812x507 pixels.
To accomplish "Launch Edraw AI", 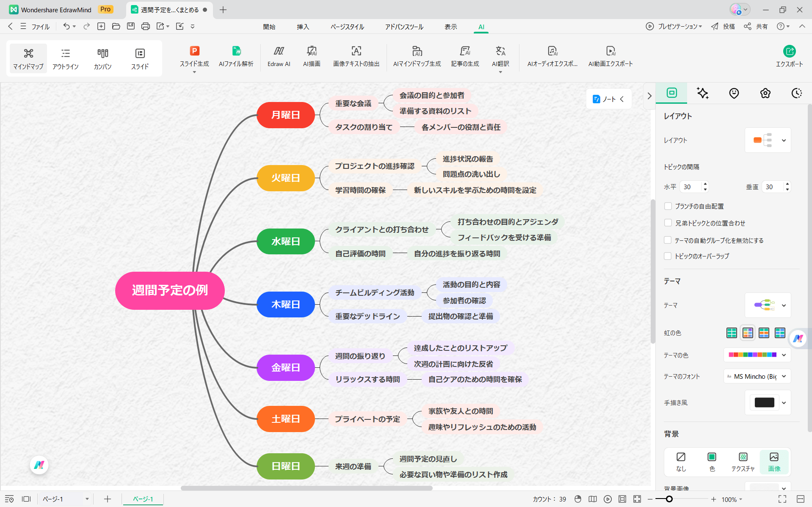I will [x=279, y=57].
